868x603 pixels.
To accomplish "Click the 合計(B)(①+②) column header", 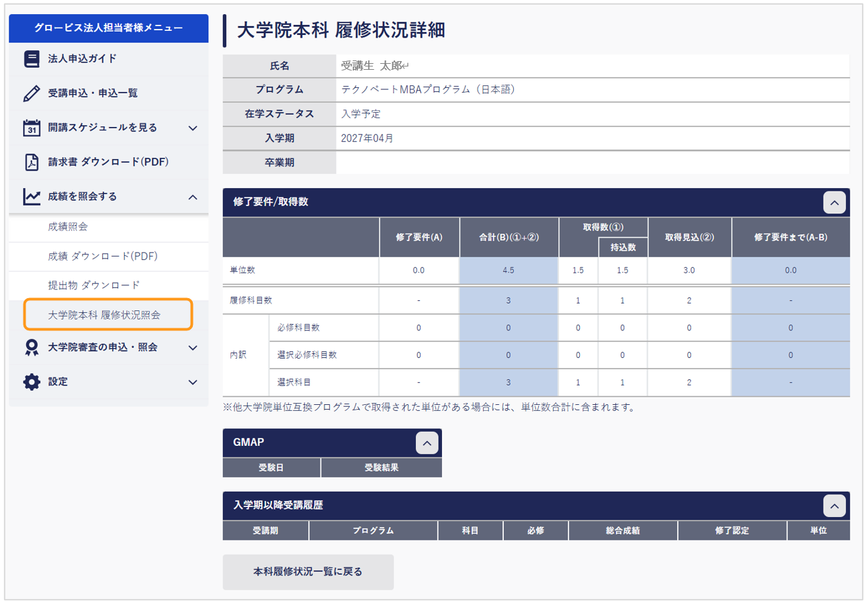I will [509, 237].
